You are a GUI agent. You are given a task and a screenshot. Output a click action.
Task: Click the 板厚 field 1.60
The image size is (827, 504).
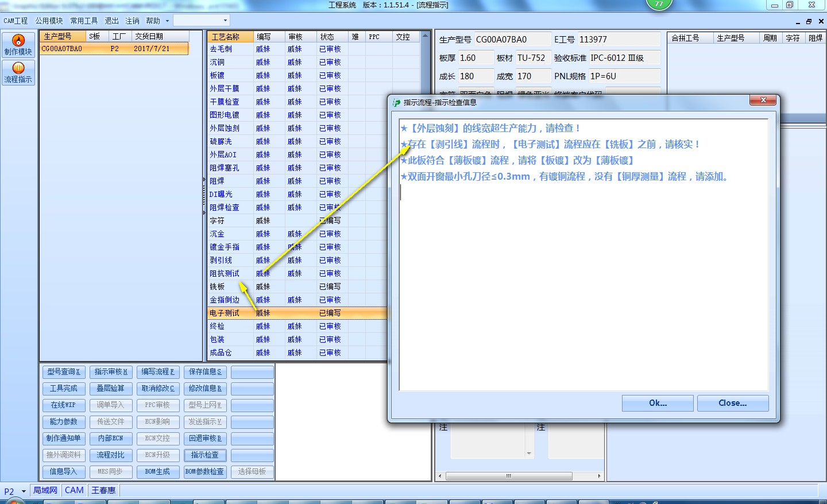point(476,58)
